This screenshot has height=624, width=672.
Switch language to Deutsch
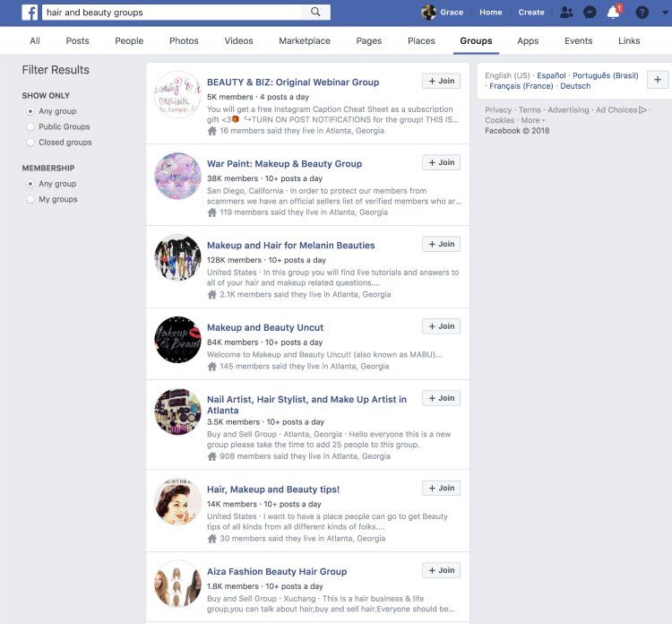[x=575, y=86]
